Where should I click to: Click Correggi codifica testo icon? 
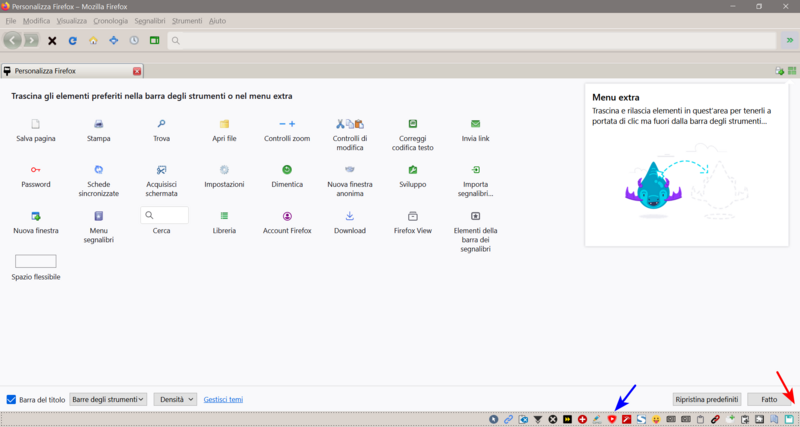coord(413,123)
